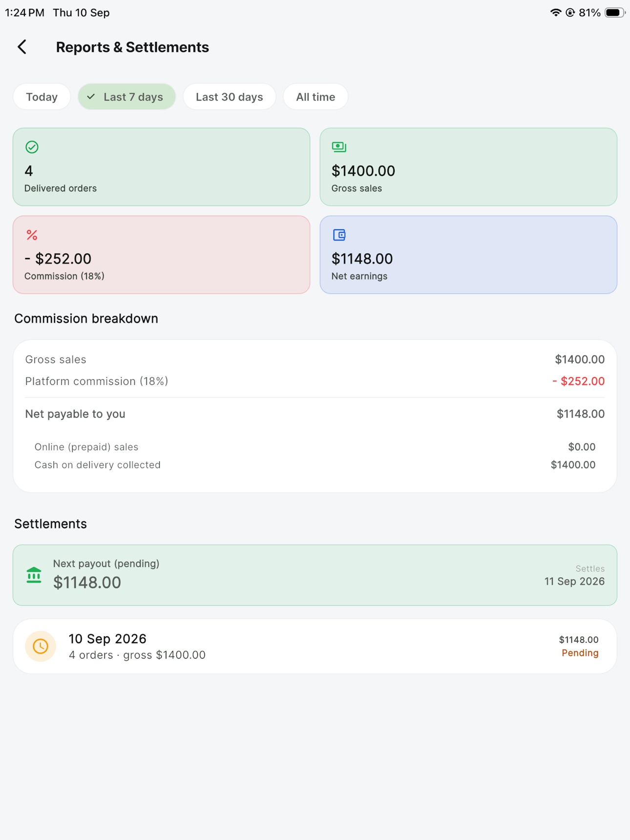630x840 pixels.
Task: Click the Thu 10 Sep date
Action: pos(81,13)
